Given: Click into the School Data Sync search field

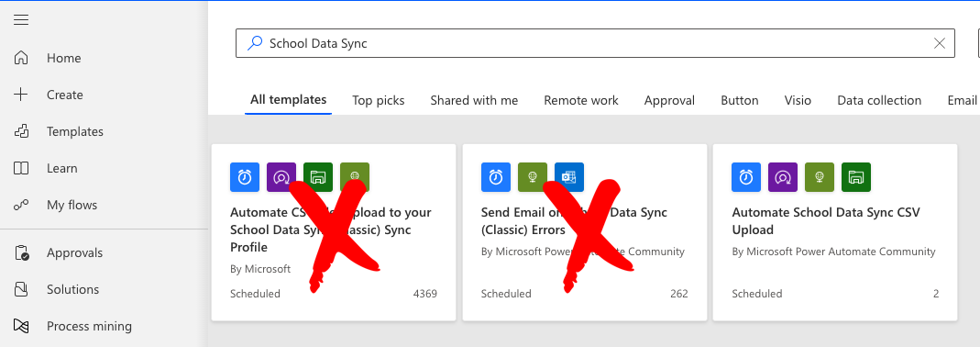Looking at the screenshot, I should [x=595, y=43].
